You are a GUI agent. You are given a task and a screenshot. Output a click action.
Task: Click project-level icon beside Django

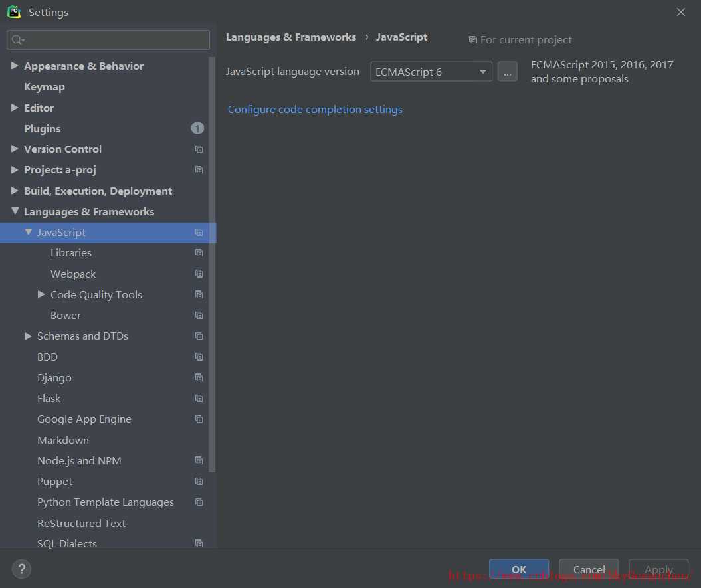tap(199, 378)
